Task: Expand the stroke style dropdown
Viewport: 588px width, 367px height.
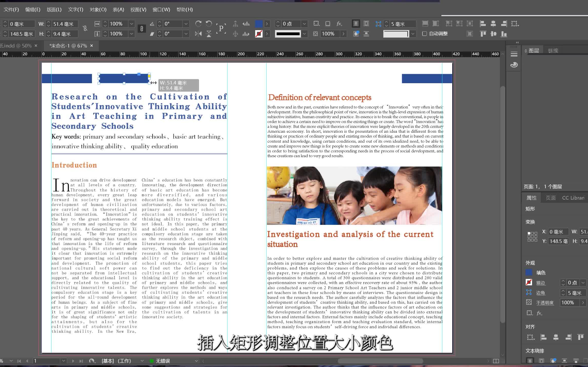Action: click(x=304, y=34)
